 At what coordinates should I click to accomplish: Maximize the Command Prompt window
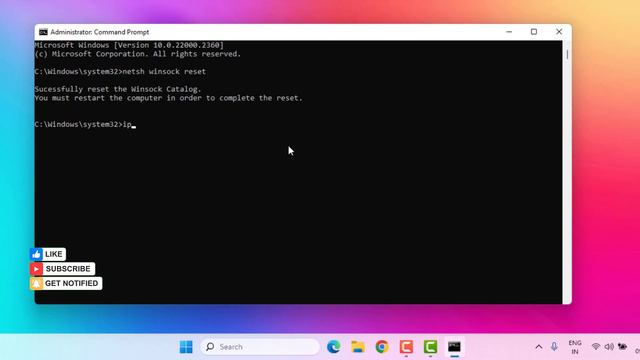pos(534,32)
